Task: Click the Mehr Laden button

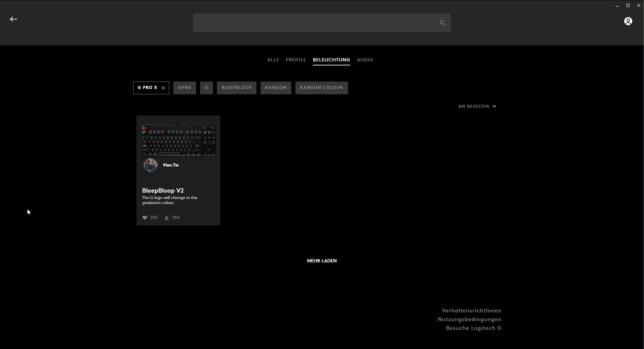Action: click(x=321, y=261)
